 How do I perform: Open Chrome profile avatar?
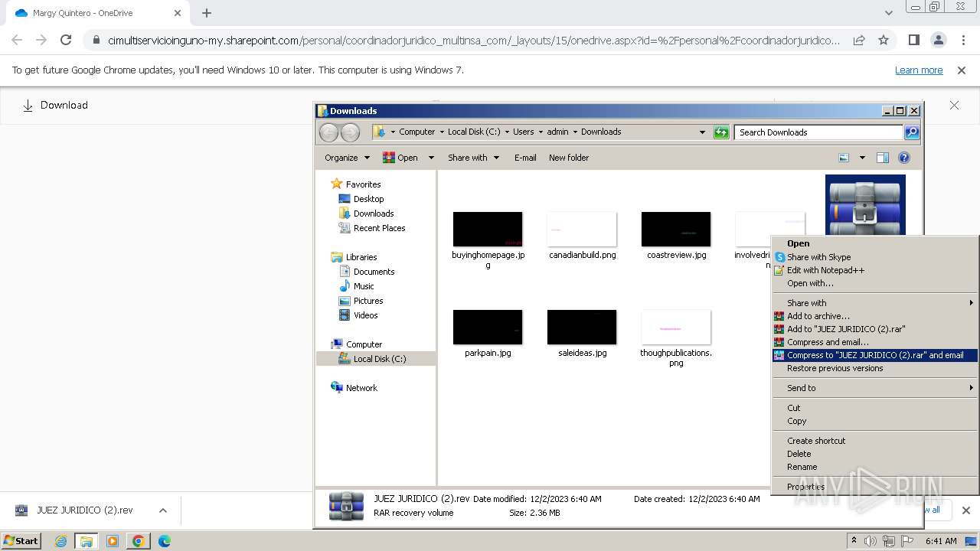(x=939, y=40)
